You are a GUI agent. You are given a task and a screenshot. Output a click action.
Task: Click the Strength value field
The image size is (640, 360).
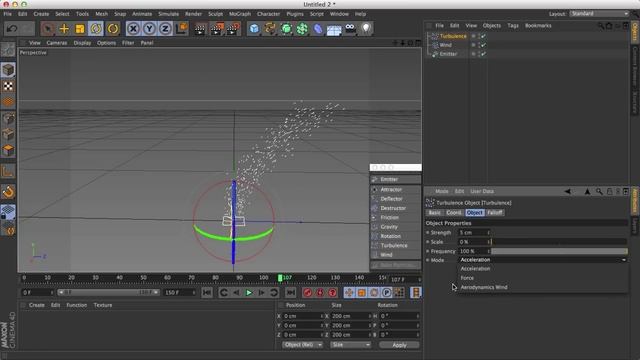[473, 233]
